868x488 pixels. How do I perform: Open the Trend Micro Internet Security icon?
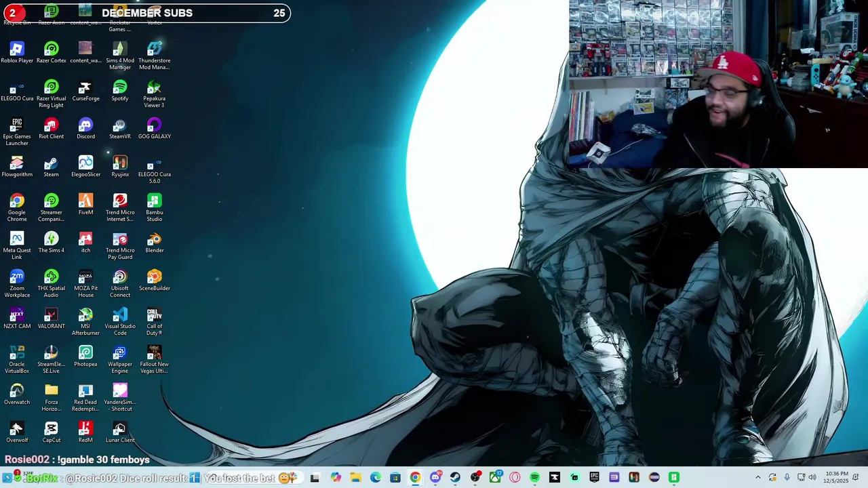point(120,207)
